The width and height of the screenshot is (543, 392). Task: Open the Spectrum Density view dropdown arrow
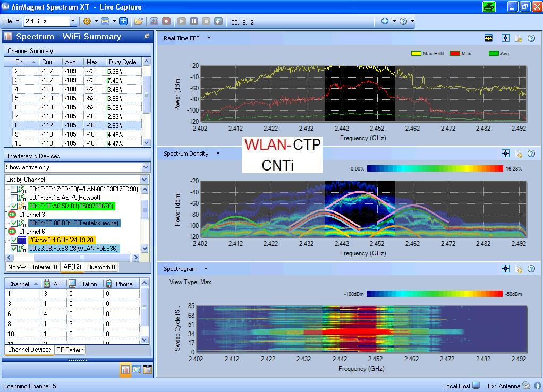click(x=218, y=154)
